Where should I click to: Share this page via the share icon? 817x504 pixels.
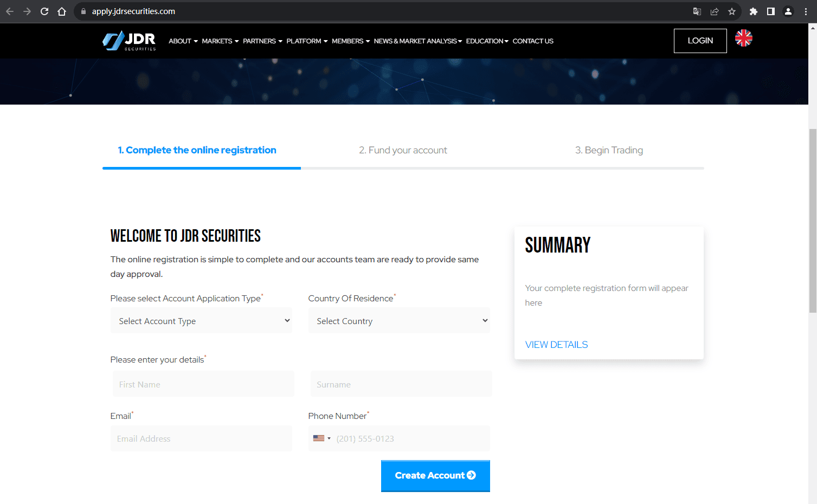pyautogui.click(x=715, y=11)
